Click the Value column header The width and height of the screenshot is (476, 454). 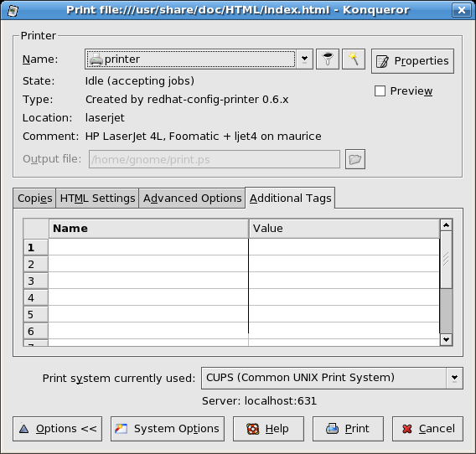(x=344, y=229)
